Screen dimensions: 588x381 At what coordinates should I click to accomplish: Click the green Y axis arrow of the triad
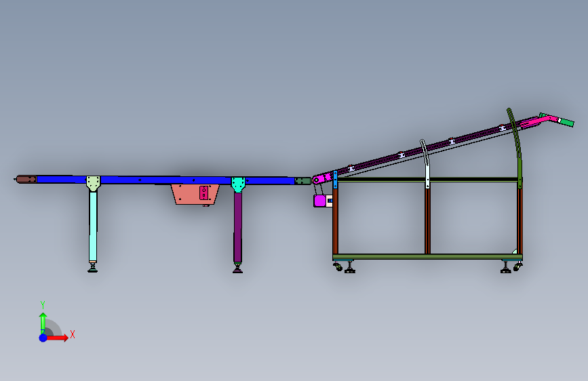[x=43, y=323]
